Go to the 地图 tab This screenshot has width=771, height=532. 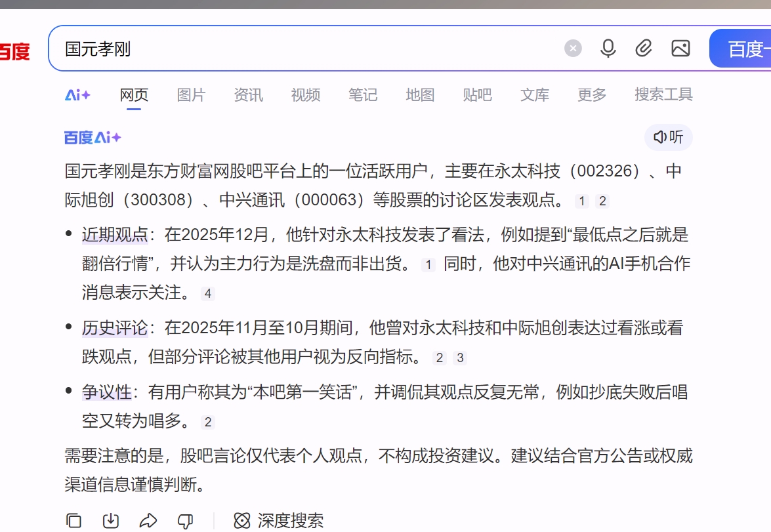420,94
